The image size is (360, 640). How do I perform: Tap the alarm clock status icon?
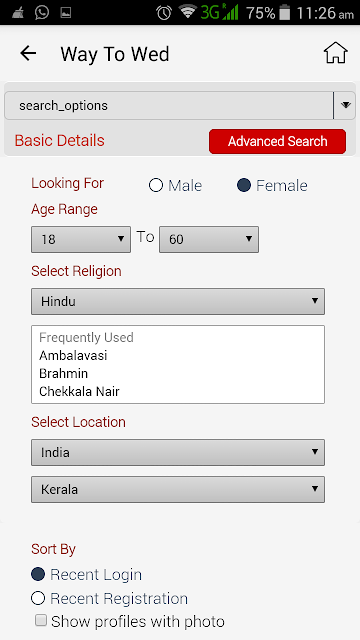pos(164,13)
